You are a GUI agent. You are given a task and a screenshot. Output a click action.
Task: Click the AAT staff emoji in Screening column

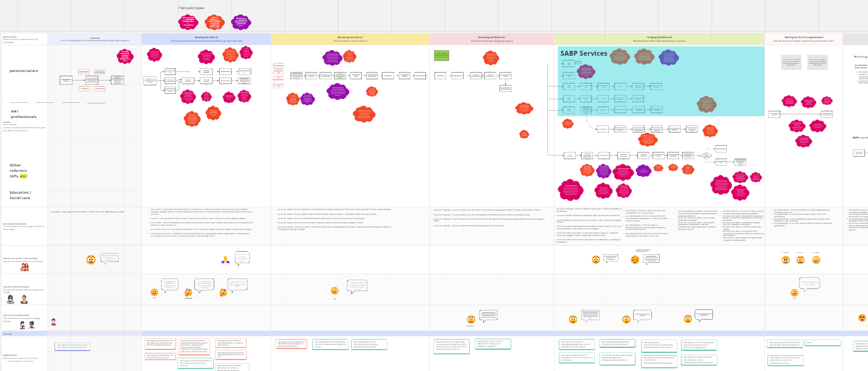coord(470,319)
